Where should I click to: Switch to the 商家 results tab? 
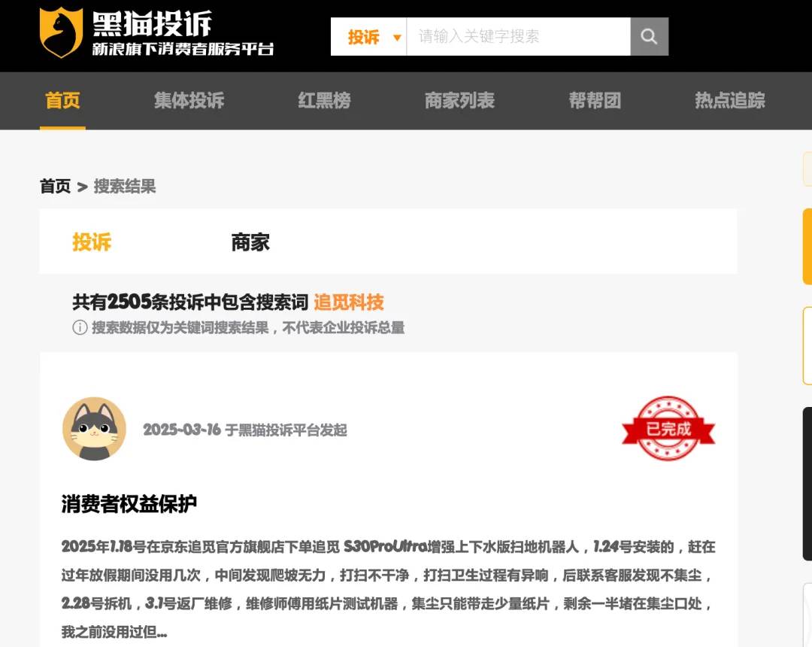click(250, 242)
